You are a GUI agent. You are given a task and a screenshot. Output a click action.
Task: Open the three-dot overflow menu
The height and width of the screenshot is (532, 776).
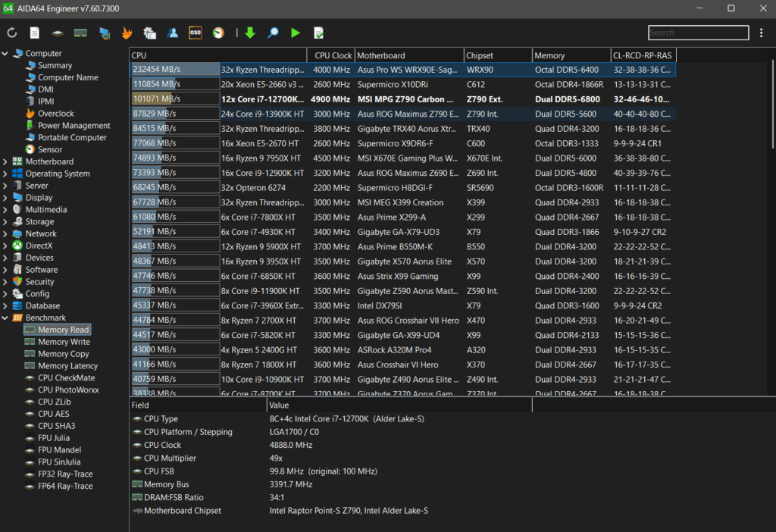pyautogui.click(x=761, y=33)
